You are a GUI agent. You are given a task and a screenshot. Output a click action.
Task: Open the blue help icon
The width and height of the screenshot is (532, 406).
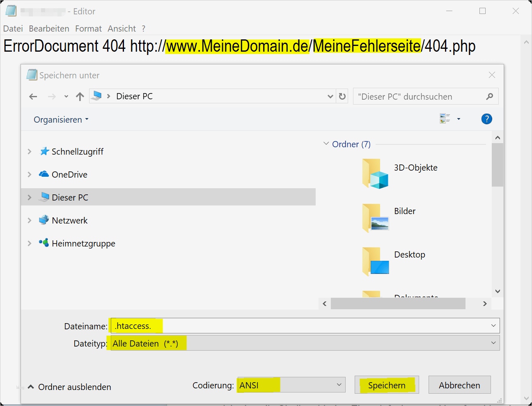point(487,119)
